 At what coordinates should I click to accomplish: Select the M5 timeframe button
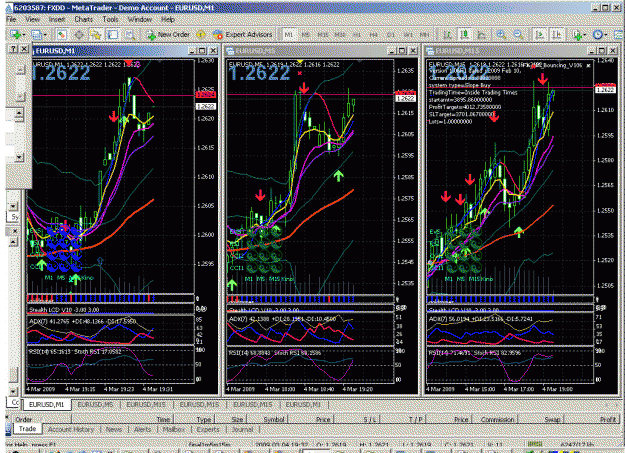click(306, 35)
